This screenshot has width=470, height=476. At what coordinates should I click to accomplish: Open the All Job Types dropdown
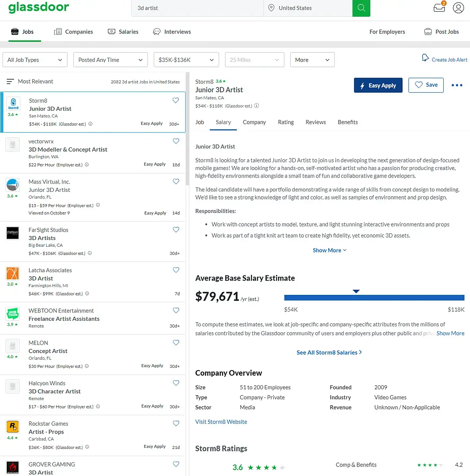[35, 60]
